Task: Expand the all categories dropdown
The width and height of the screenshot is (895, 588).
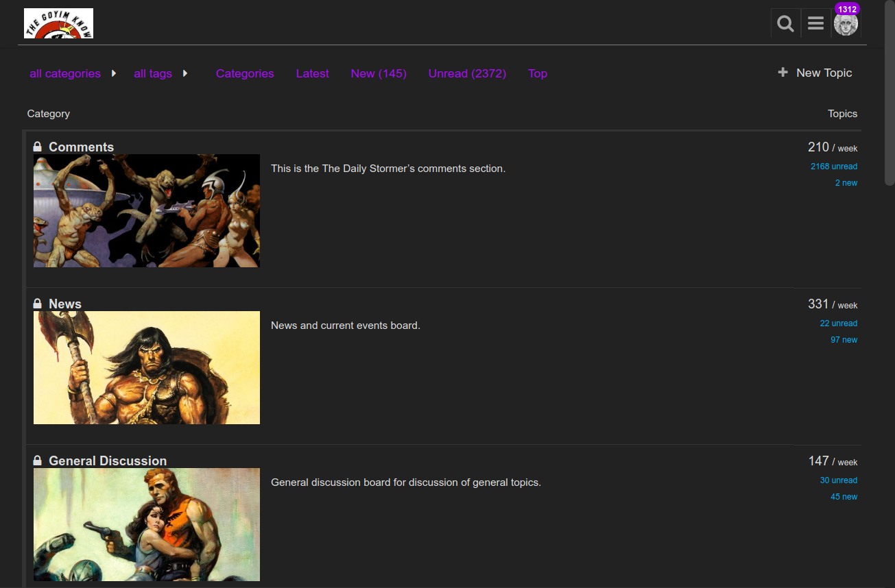Action: 73,73
